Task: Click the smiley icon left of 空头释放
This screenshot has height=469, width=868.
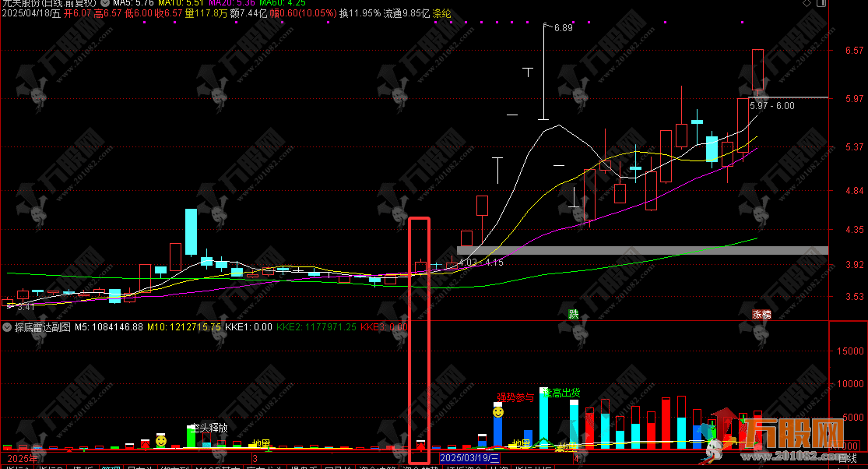Action: tap(161, 441)
